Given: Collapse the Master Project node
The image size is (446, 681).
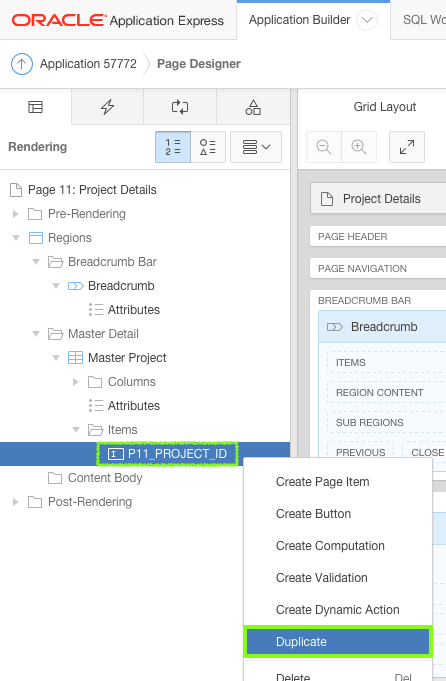Looking at the screenshot, I should (x=56, y=357).
